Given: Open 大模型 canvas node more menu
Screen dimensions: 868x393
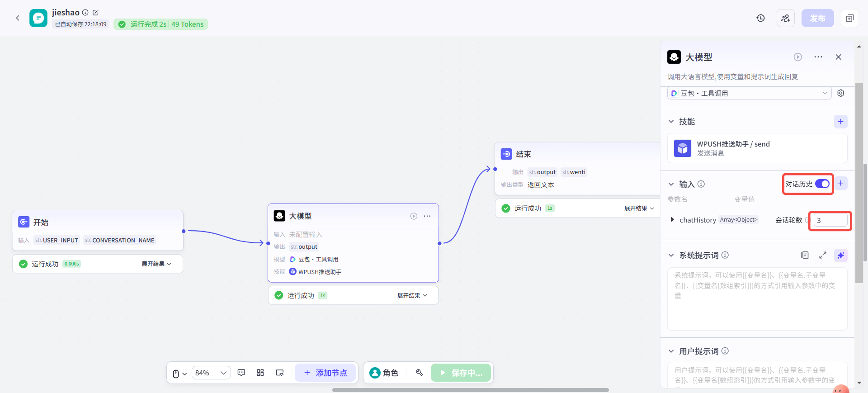Looking at the screenshot, I should pos(427,216).
